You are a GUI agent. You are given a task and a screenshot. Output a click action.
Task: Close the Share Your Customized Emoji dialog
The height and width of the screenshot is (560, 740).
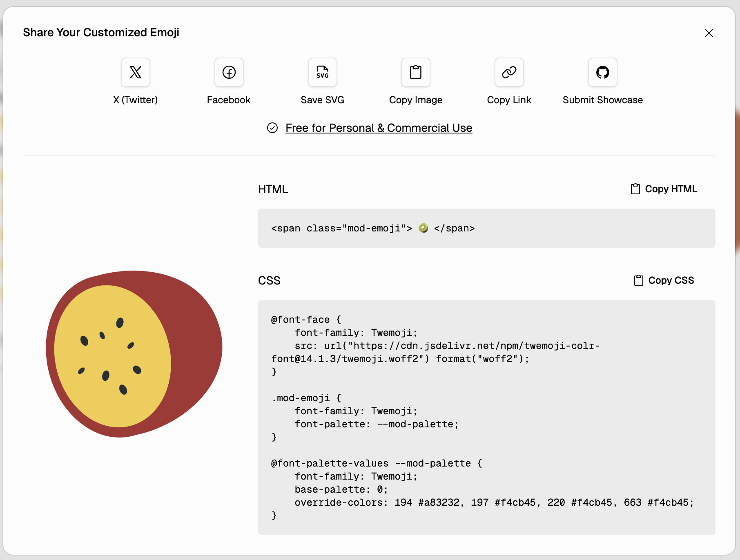click(x=709, y=33)
